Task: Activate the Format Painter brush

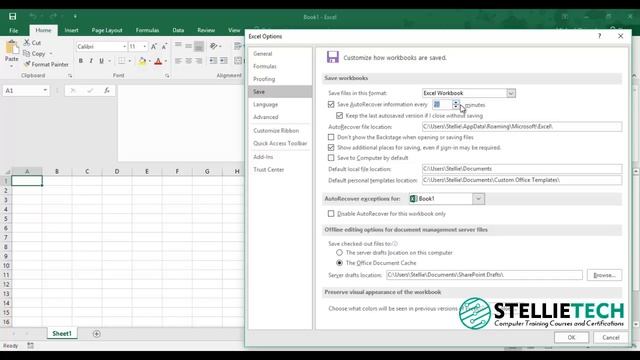Action: click(27, 64)
